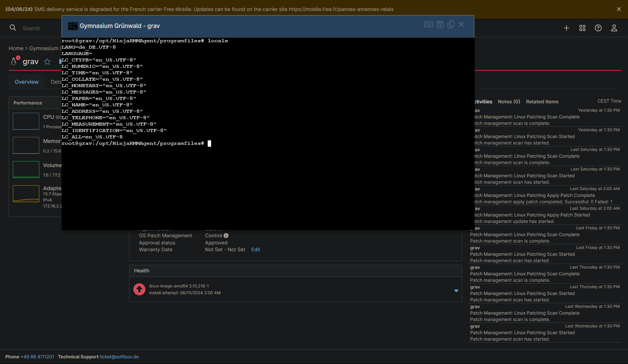Click the plus add icon in header
This screenshot has width=628, height=364.
point(566,28)
